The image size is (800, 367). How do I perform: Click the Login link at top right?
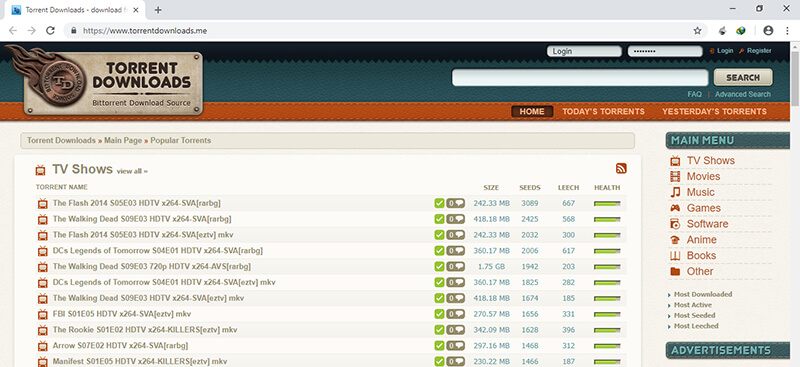725,51
